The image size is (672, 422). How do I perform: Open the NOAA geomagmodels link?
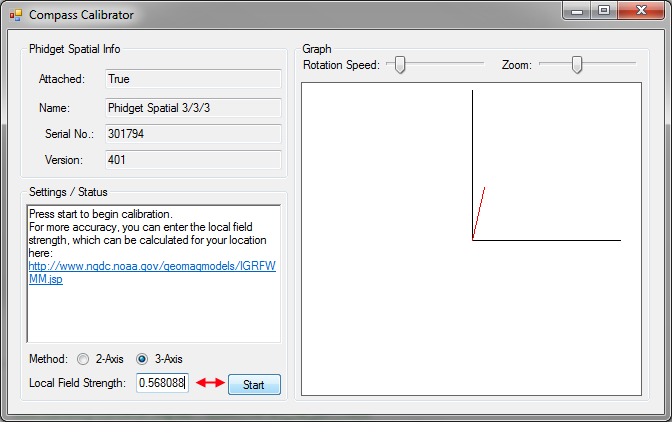point(152,272)
